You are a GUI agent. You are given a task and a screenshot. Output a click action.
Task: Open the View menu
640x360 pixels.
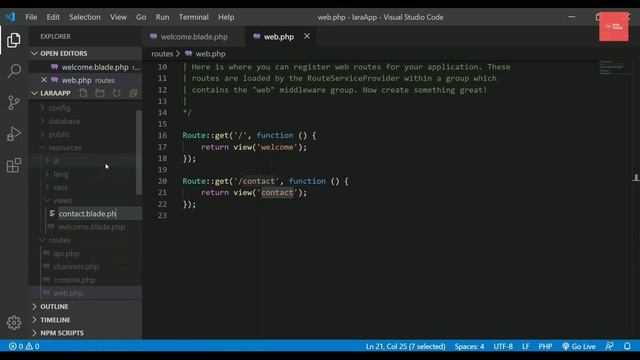(118, 17)
